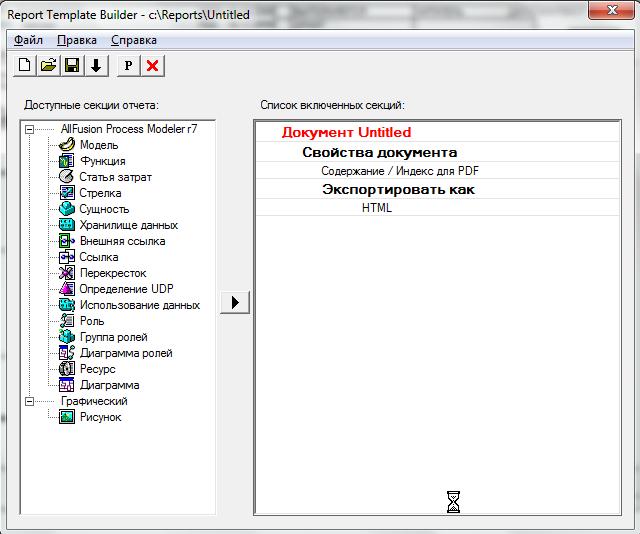Select the Свойства документа row
This screenshot has height=534, width=640.
tap(438, 152)
